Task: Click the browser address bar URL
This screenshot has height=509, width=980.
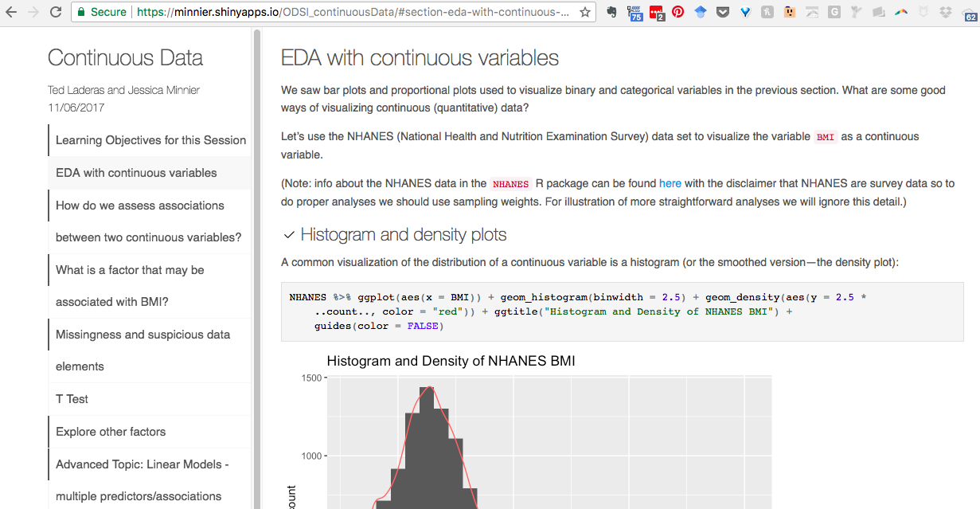Action: point(353,12)
